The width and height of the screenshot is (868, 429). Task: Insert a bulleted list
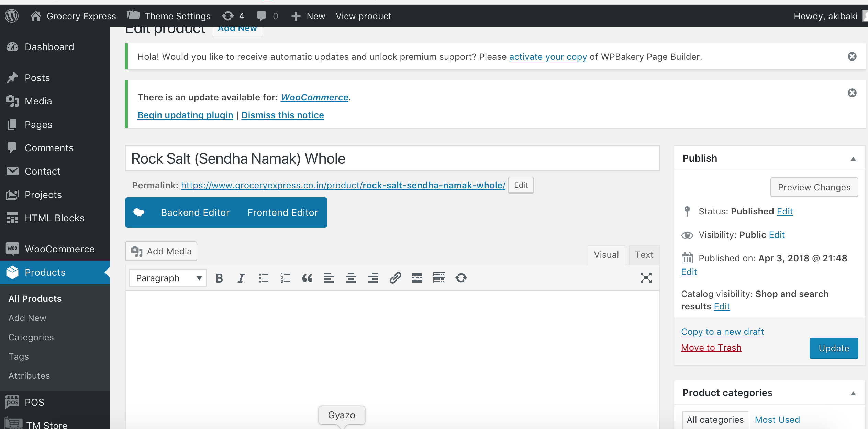coord(263,278)
